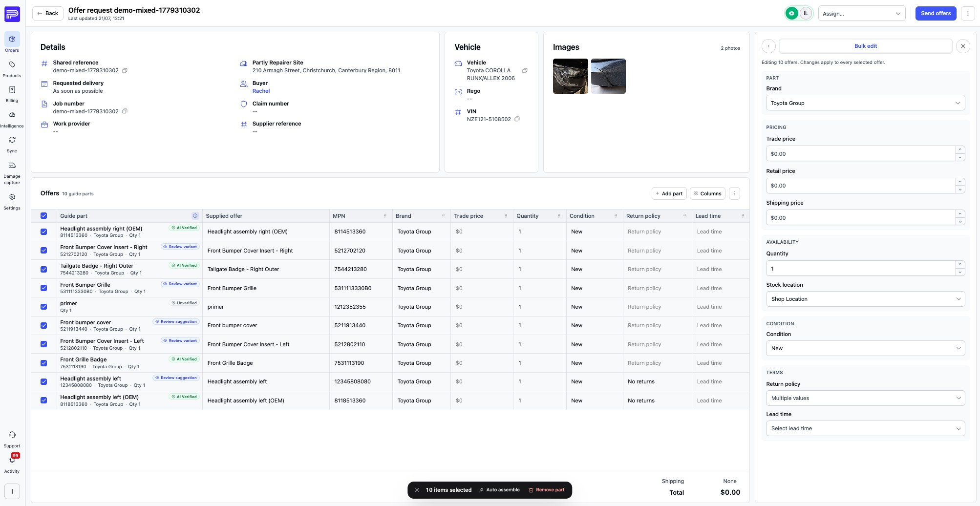
Task: Click Remove part in selection bar
Action: pyautogui.click(x=546, y=490)
